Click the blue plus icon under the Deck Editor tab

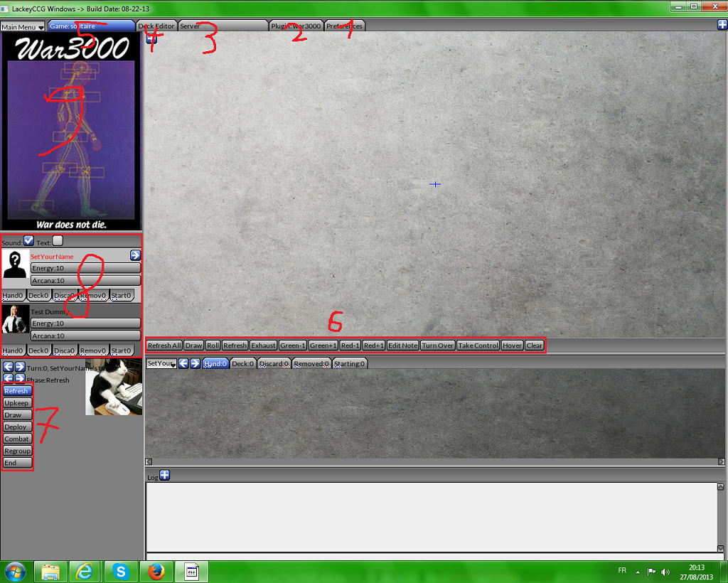click(x=151, y=39)
